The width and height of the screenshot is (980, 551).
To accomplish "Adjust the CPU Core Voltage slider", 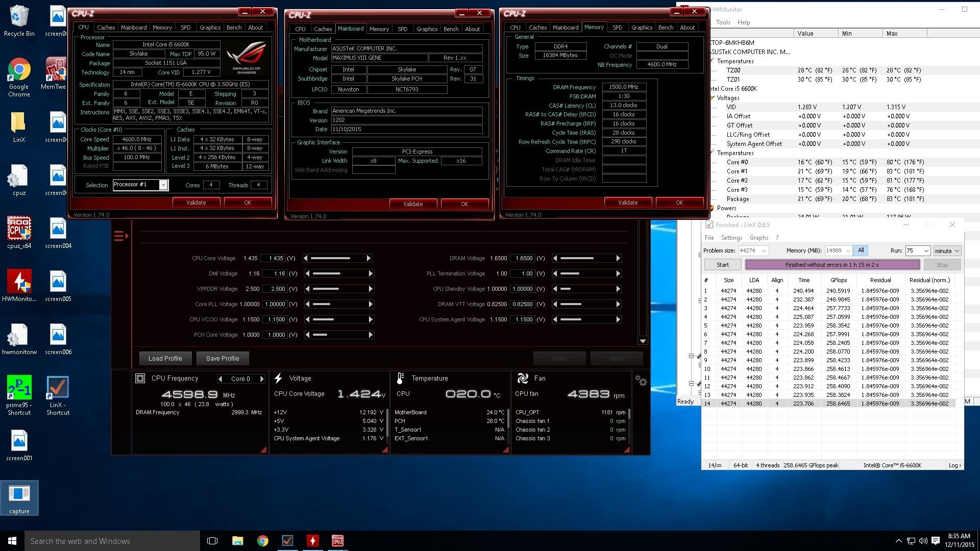I will point(337,258).
